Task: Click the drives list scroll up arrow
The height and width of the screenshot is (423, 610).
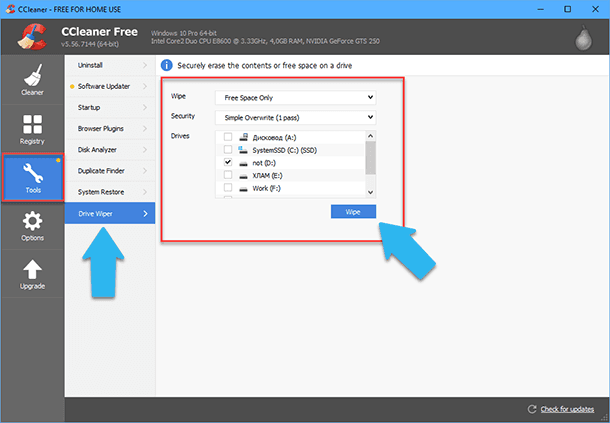Action: [370, 136]
